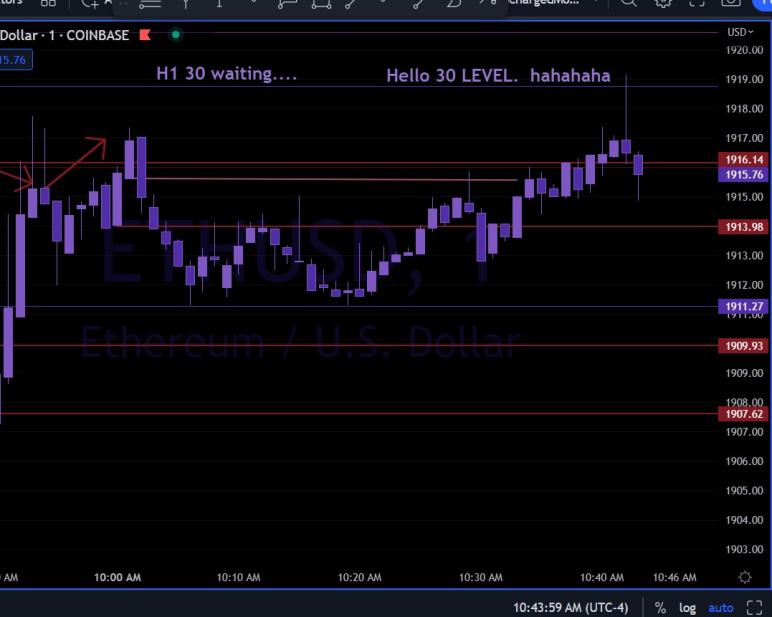
Task: Click the 1913.98 red price label
Action: (743, 227)
